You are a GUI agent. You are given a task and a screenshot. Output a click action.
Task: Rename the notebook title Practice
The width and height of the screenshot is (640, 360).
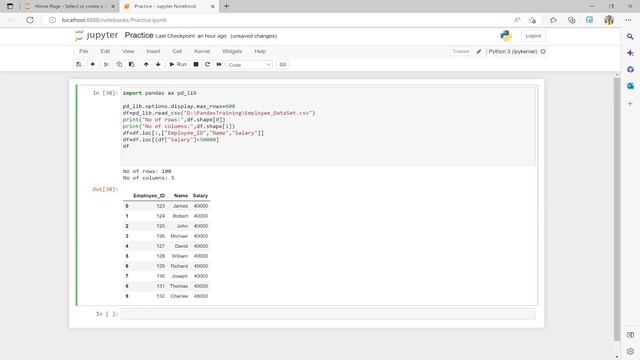[139, 36]
